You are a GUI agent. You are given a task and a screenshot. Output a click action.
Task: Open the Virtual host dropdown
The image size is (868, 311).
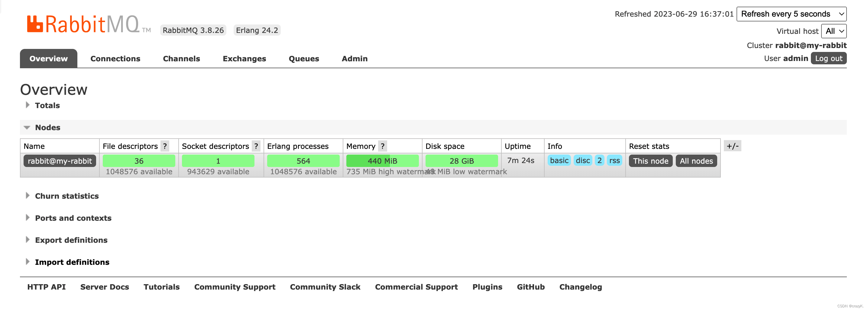834,31
